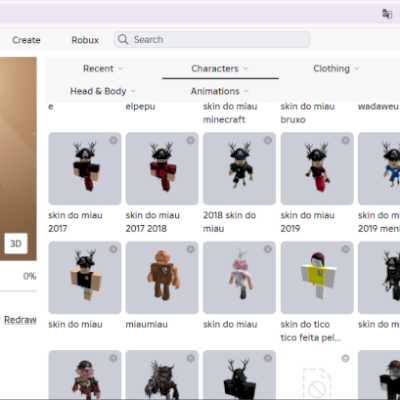Expand the Head & Body dropdown
The height and width of the screenshot is (400, 400).
(103, 91)
